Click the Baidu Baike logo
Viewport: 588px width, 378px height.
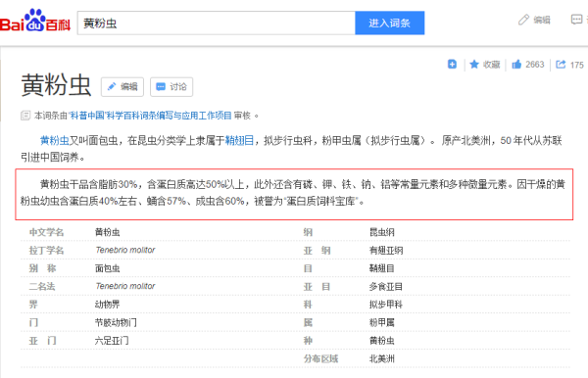pos(35,21)
